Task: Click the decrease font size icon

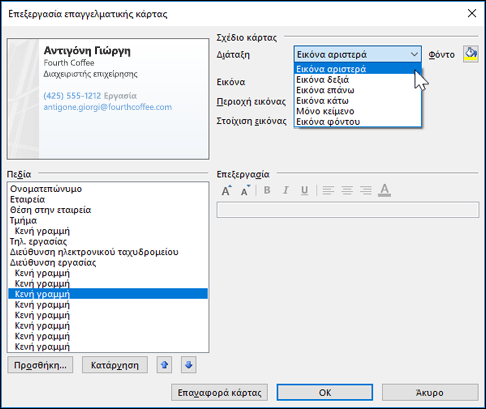Action: coord(245,190)
